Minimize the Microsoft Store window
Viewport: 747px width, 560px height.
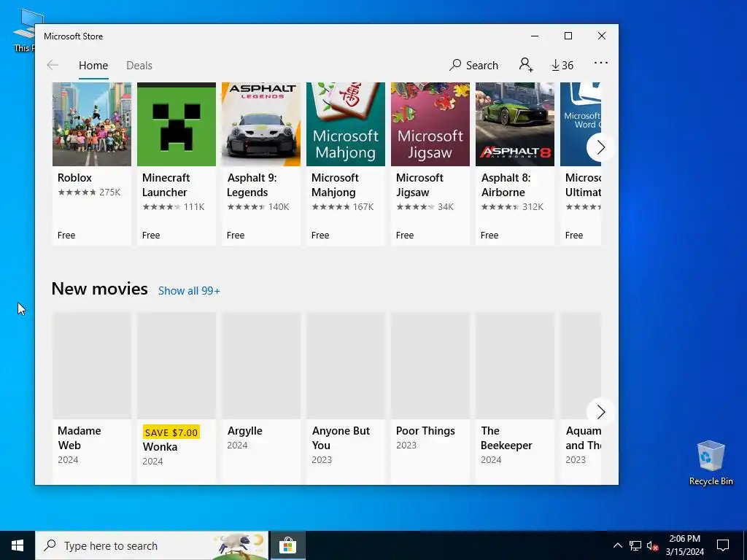click(535, 36)
